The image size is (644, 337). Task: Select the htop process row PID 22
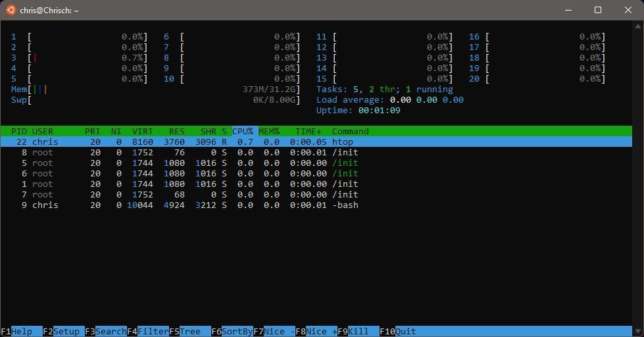316,142
